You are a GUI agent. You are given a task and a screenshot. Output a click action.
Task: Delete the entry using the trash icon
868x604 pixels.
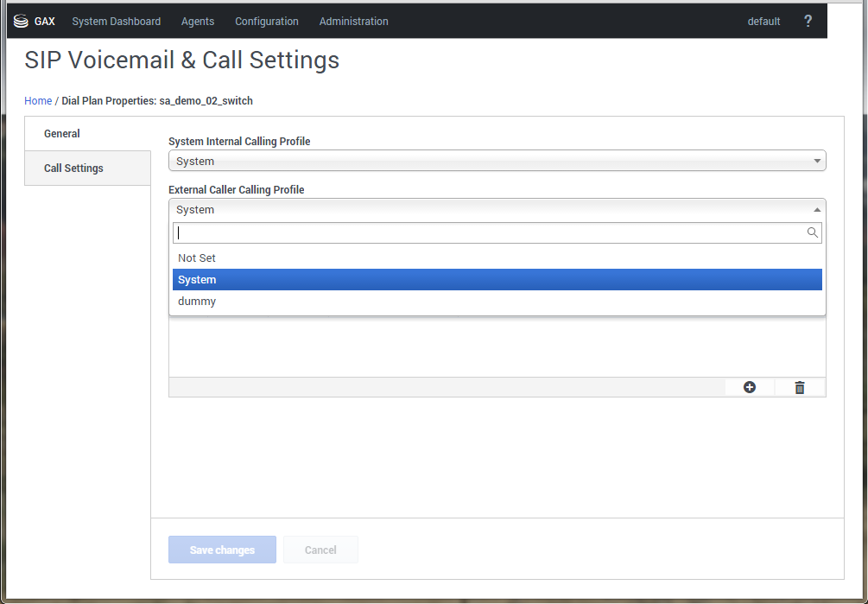click(x=799, y=387)
